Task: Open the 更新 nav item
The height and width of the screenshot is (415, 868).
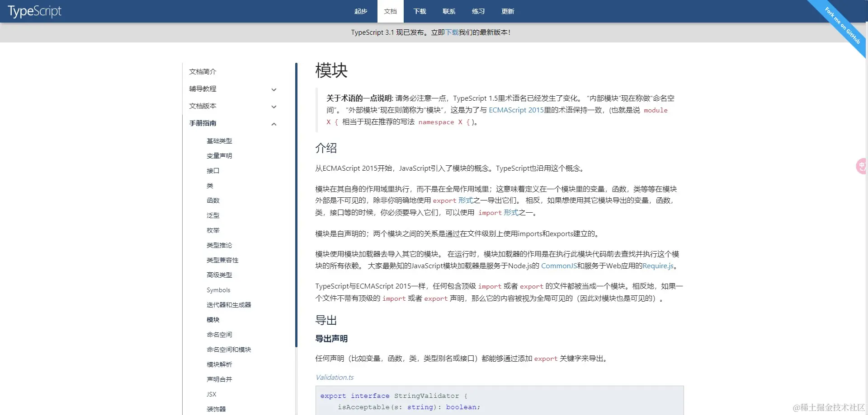Action: [x=508, y=11]
